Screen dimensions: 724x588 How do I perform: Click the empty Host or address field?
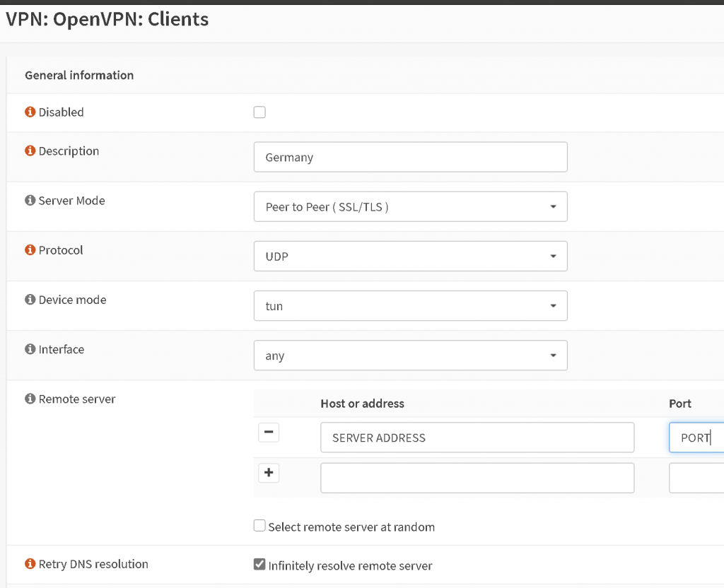pos(477,478)
